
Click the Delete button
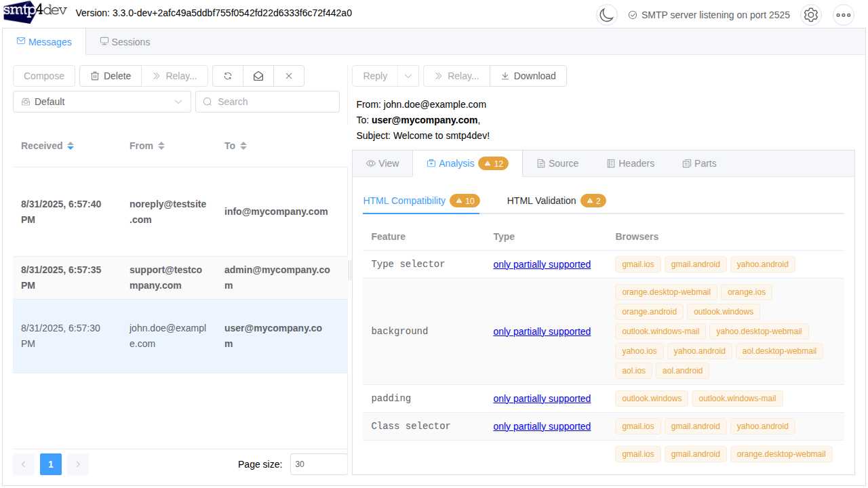111,76
